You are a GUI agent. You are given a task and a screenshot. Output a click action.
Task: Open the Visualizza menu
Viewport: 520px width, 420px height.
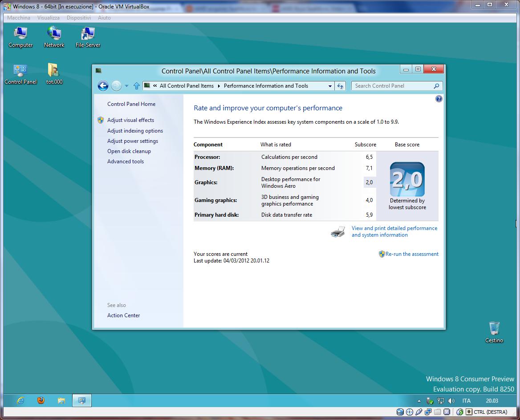[x=49, y=18]
